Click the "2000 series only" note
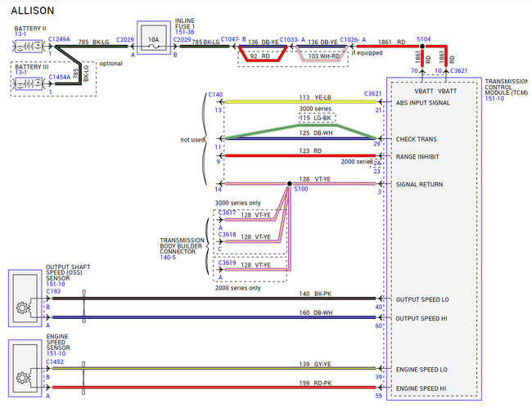Screen dimensions: 532x413 237,288
